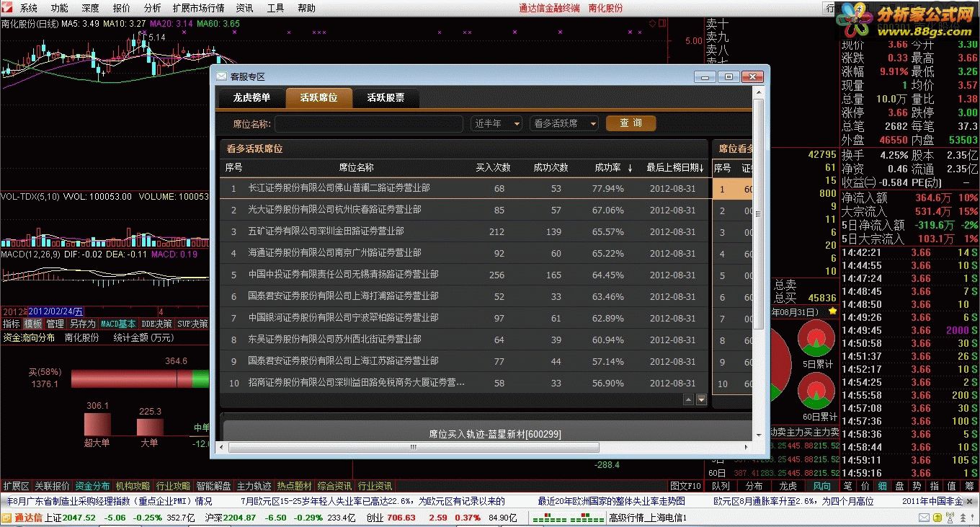This screenshot has height=527, width=980.
Task: Click the 席位名称 search input field
Action: [368, 123]
